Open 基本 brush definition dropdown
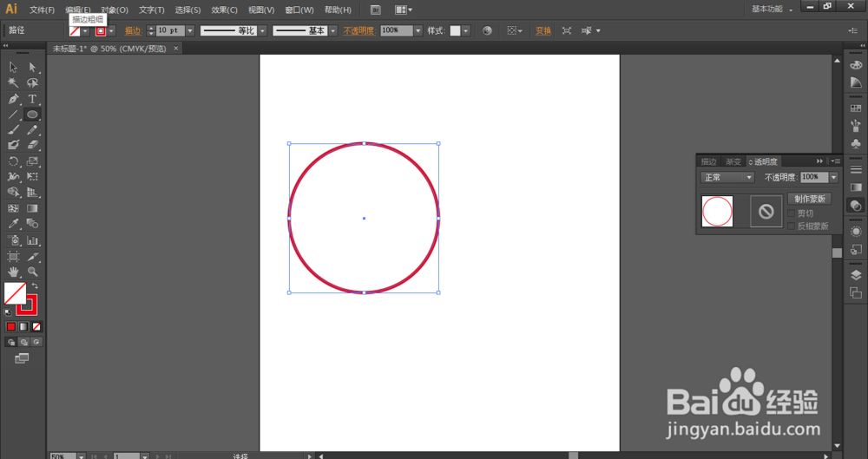The width and height of the screenshot is (868, 459). pos(332,31)
